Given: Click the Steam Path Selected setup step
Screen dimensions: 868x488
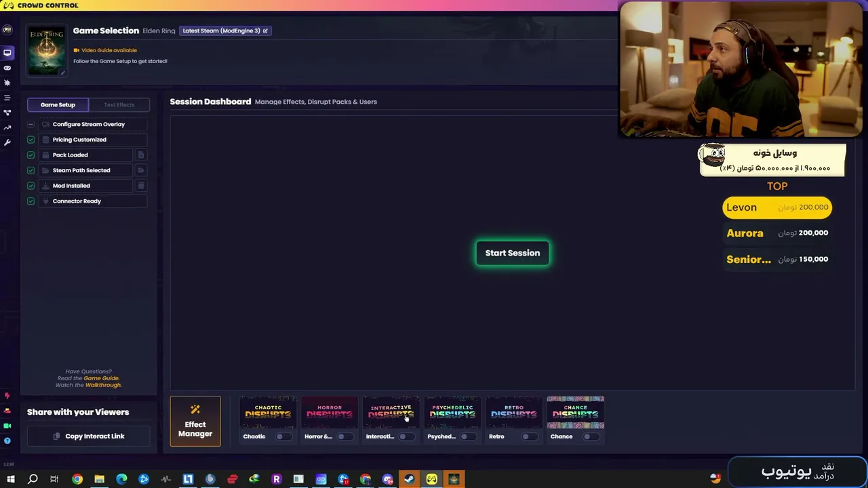Looking at the screenshot, I should [85, 171].
